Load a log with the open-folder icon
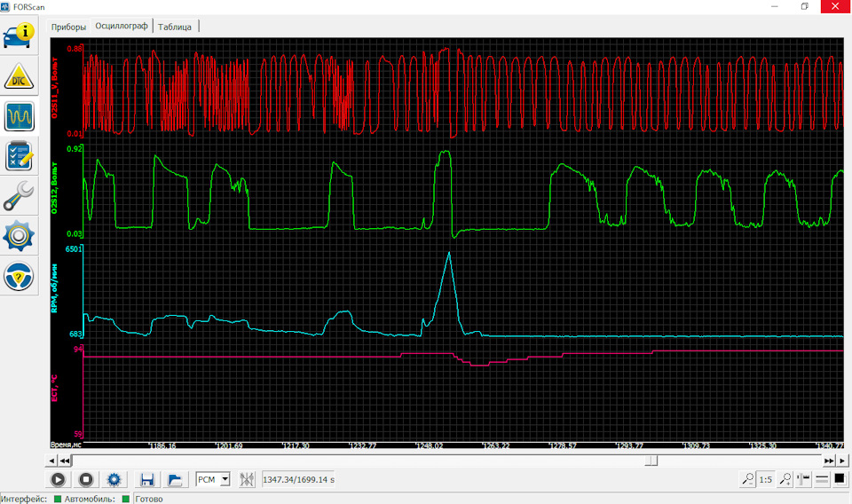852x504 pixels. 175,479
